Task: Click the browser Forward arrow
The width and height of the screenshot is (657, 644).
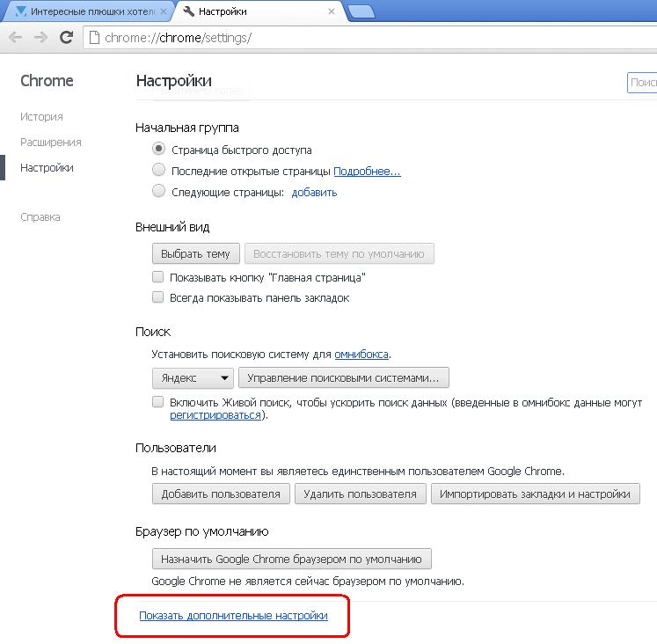Action: click(40, 38)
